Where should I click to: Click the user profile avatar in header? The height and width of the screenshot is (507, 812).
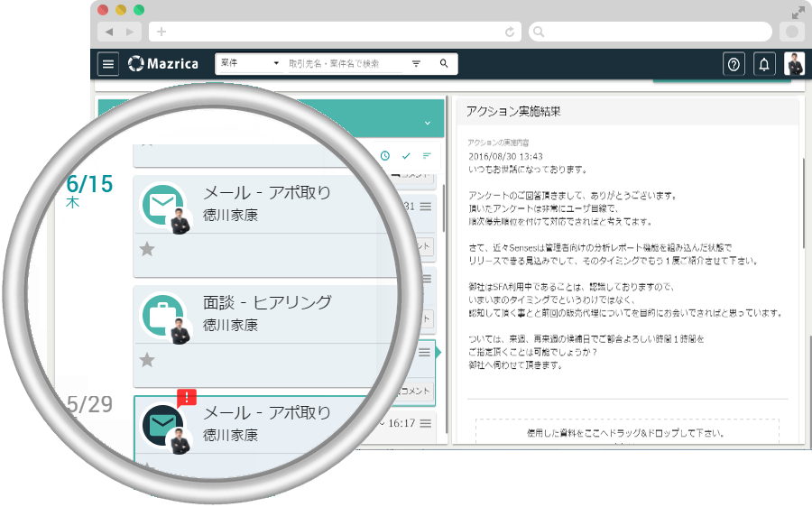(795, 64)
